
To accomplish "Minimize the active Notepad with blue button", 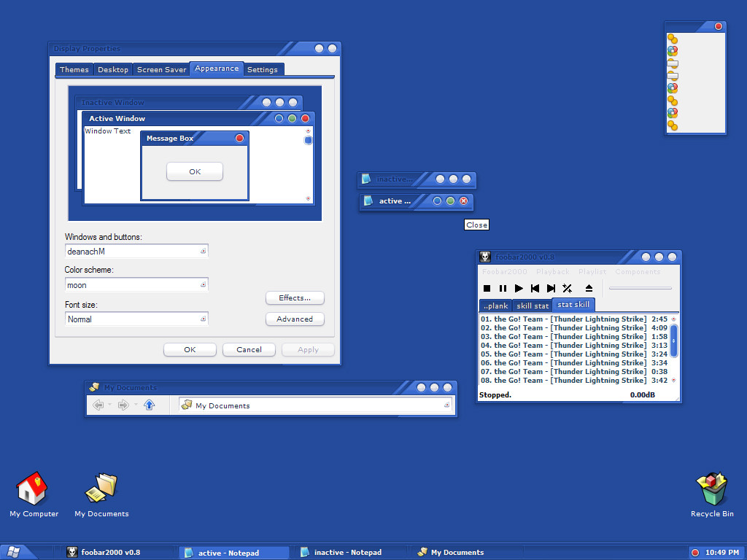I will click(437, 201).
